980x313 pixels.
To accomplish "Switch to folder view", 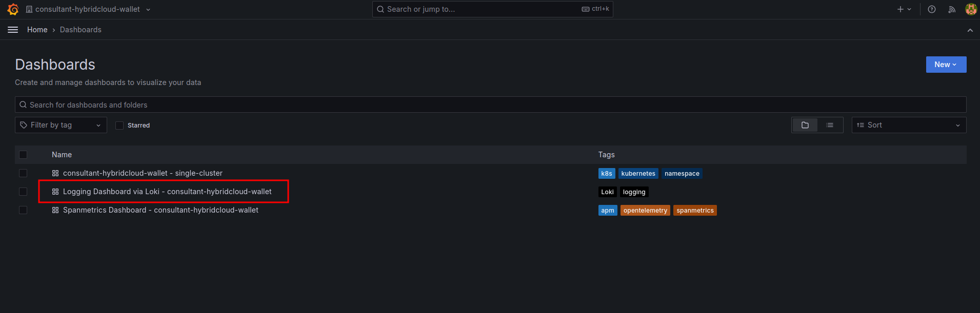I will 805,125.
